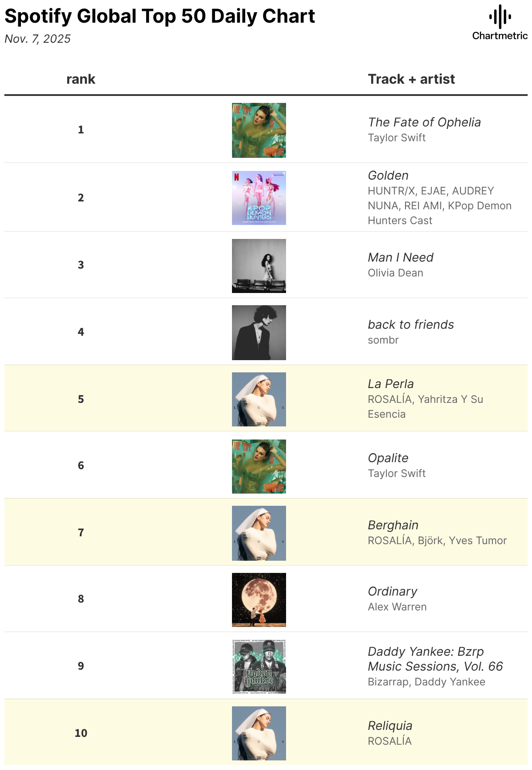Click the Spotify Global Top 50 title
This screenshot has width=532, height=770.
160,16
